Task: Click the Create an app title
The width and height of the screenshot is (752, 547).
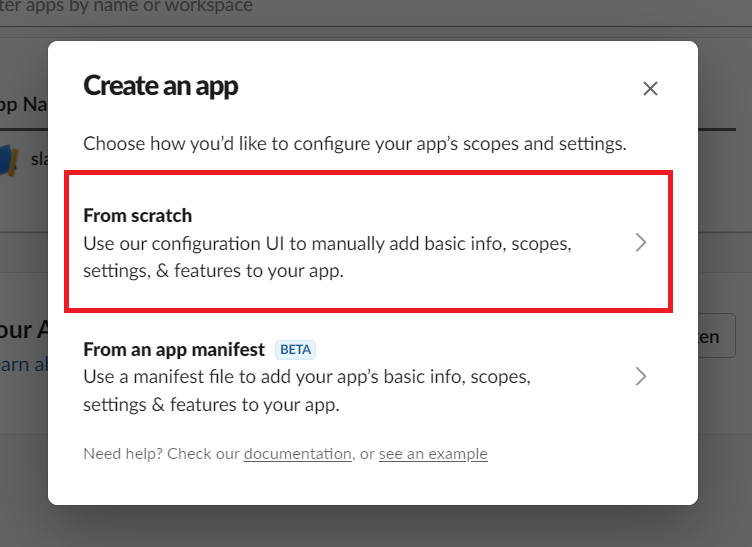Action: (x=161, y=86)
